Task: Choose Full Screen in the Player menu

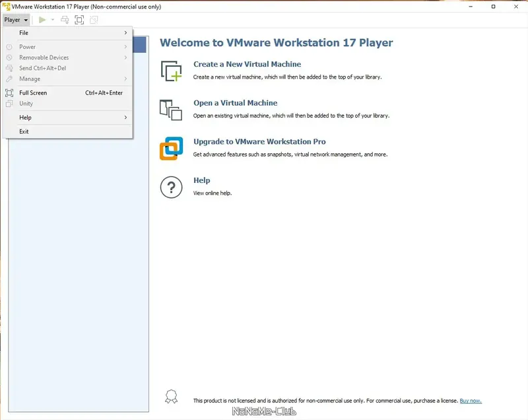Action: click(68, 93)
